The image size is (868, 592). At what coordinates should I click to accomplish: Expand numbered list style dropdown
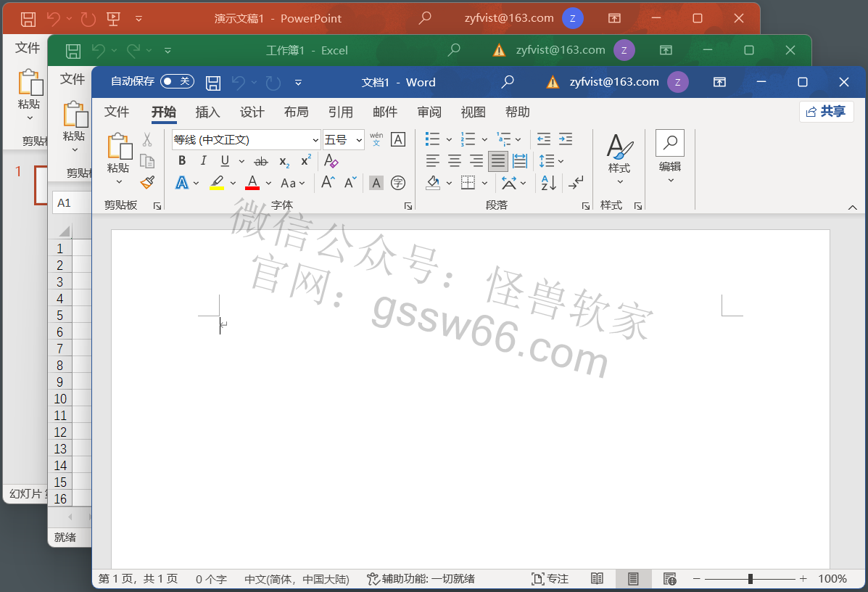pos(484,139)
